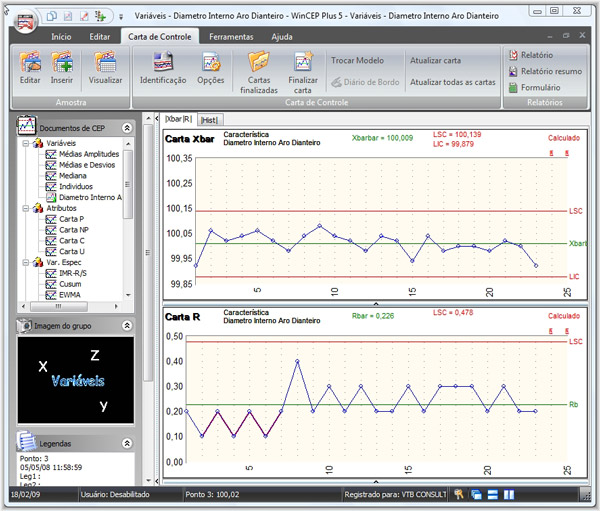Select the IMR-R/S item
The height and width of the screenshot is (511, 600).
(73, 273)
